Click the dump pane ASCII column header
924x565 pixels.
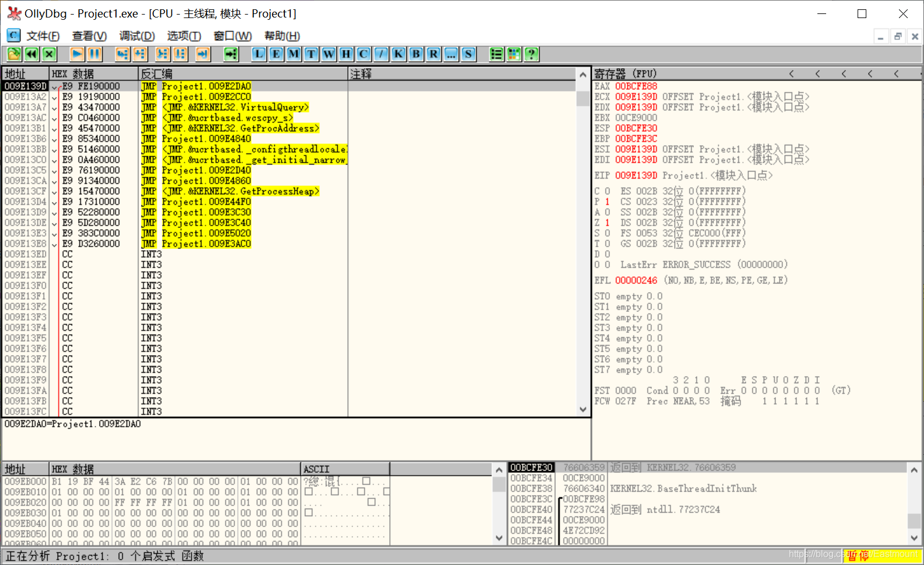click(x=345, y=469)
